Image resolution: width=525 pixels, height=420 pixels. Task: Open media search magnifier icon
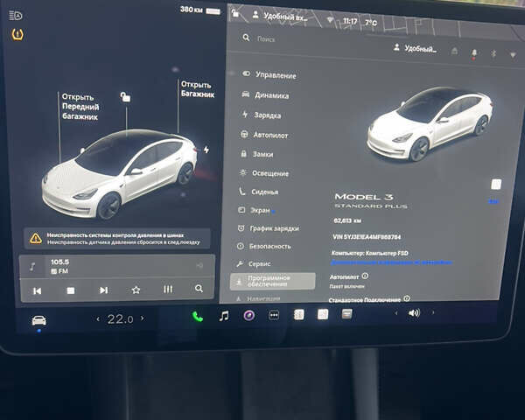point(199,289)
